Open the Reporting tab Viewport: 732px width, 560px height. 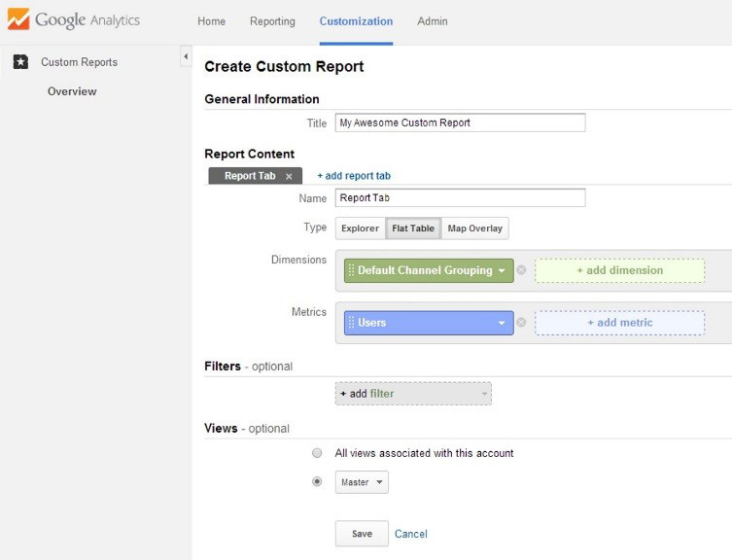272,21
